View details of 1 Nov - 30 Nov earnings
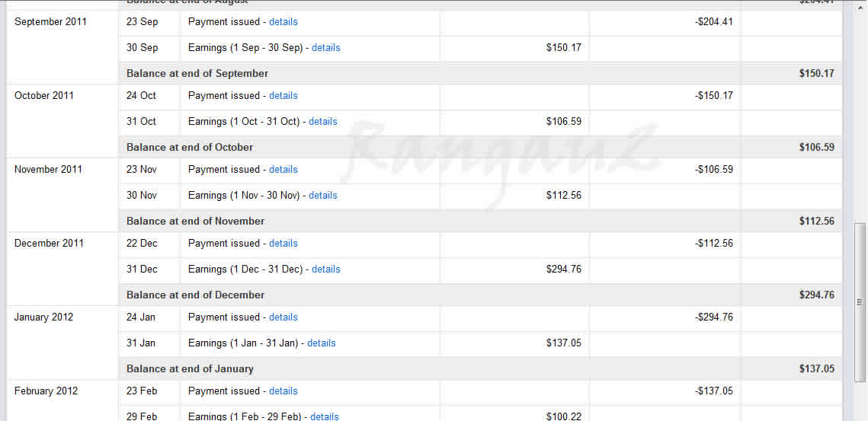This screenshot has height=421, width=868. coord(322,196)
